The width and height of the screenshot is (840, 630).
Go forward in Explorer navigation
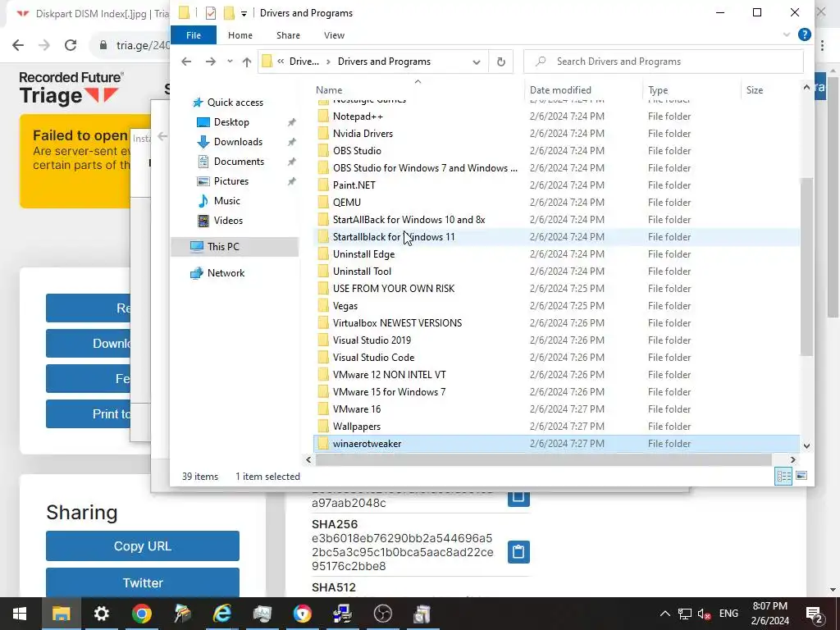(x=211, y=62)
